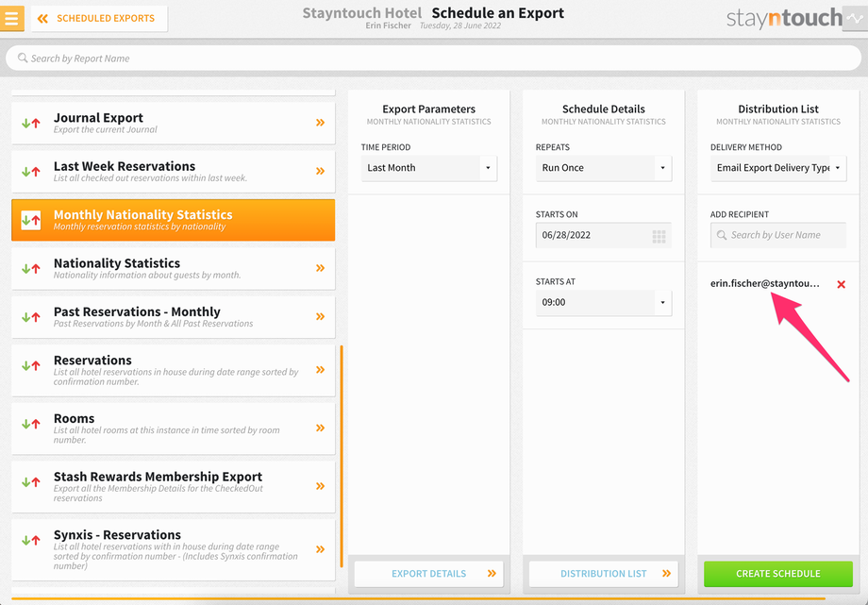This screenshot has height=605, width=868.
Task: Select the Journal Export report
Action: coord(174,123)
